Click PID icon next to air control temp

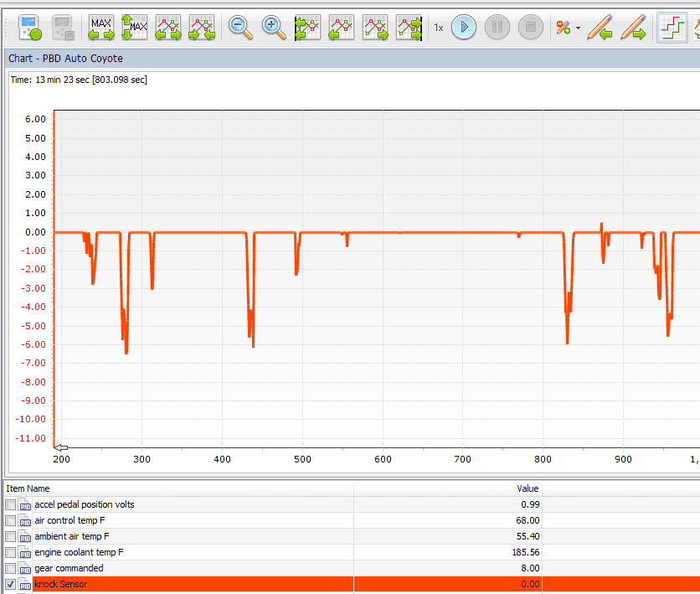[x=24, y=521]
